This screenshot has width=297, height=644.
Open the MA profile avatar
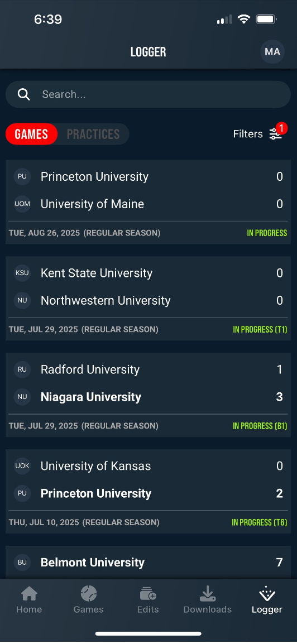272,52
